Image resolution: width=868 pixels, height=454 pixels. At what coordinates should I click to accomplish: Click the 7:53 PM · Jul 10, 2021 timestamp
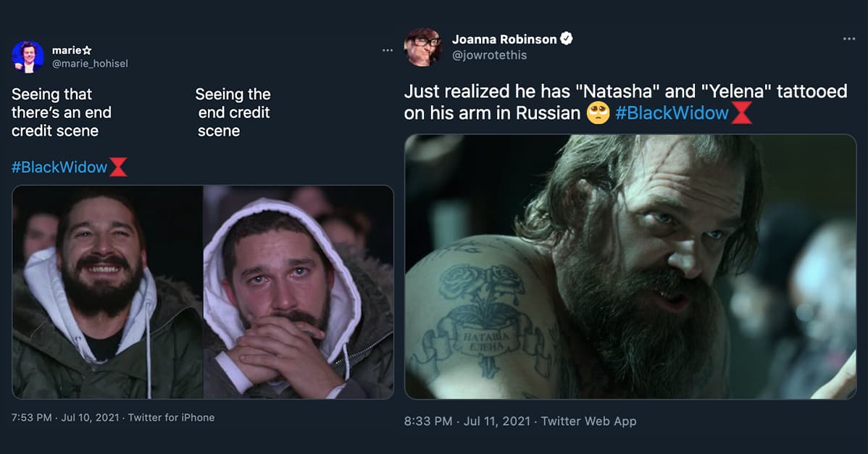pos(65,417)
